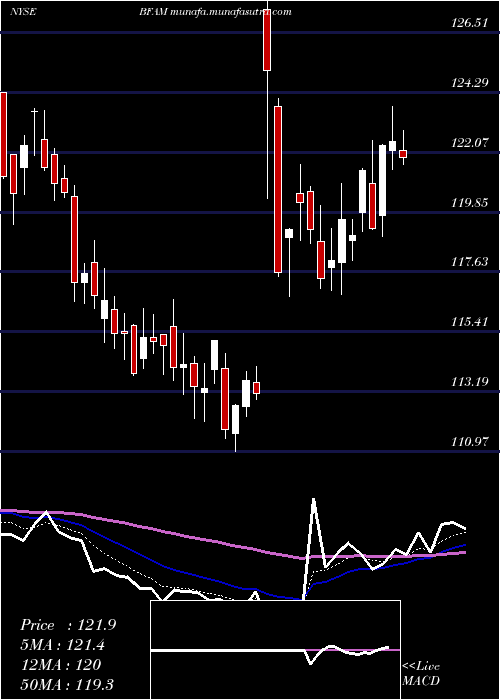500x700 pixels.
Task: Click the 124.29 price axis label
Action: 470,83
